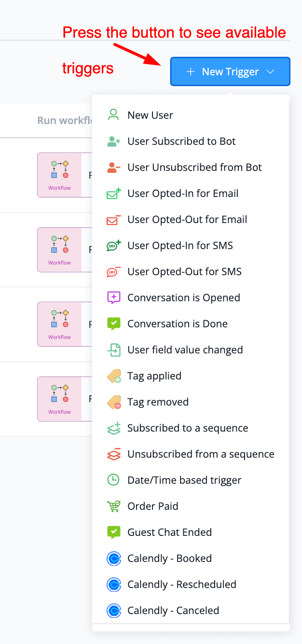Image resolution: width=302 pixels, height=644 pixels.
Task: Click the first Workflow thumbnail tile
Action: (x=59, y=175)
